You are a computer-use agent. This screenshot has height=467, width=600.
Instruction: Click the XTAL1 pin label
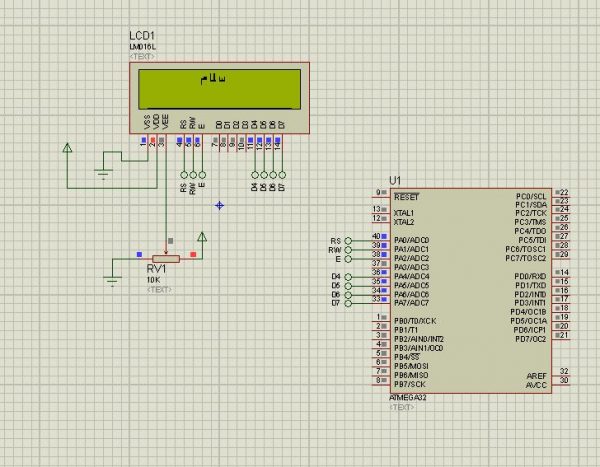404,213
